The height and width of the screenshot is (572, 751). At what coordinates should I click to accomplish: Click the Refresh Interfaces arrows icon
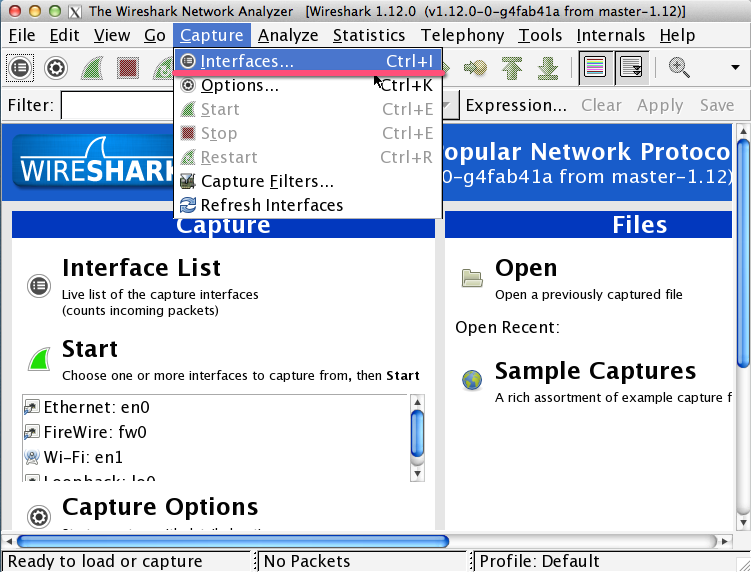coord(188,205)
